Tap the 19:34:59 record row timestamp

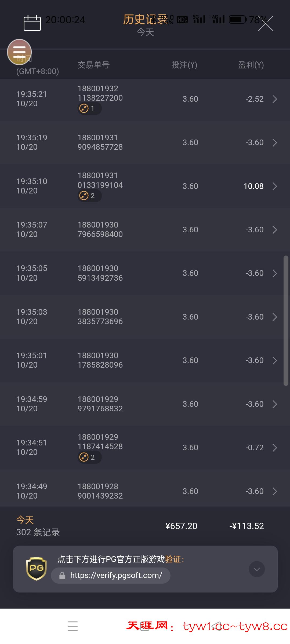coord(32,404)
